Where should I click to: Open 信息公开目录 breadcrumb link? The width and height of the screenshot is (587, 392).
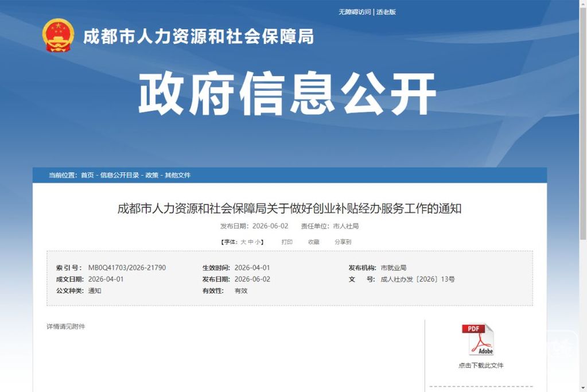(x=119, y=175)
